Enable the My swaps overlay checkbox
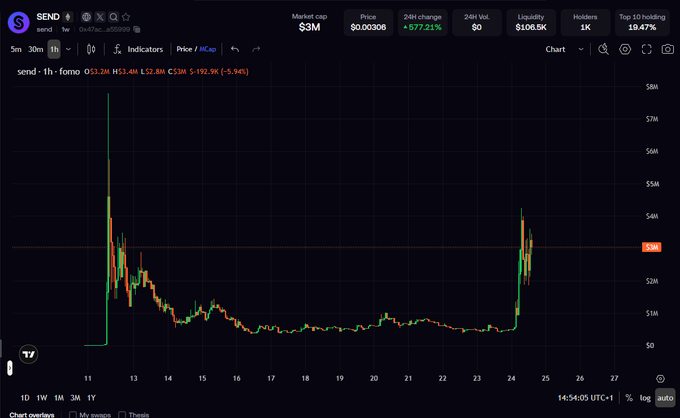Viewport: 680px width, 418px height. pyautogui.click(x=73, y=415)
